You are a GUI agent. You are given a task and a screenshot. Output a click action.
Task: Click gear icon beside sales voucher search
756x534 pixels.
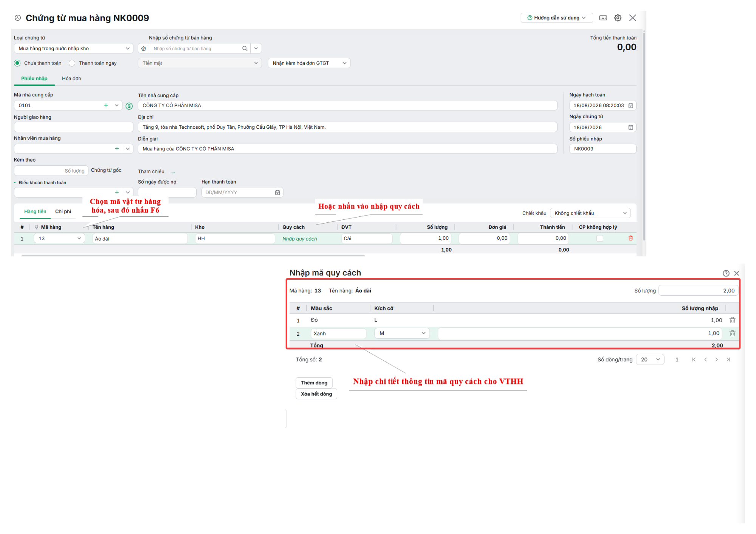coord(144,48)
